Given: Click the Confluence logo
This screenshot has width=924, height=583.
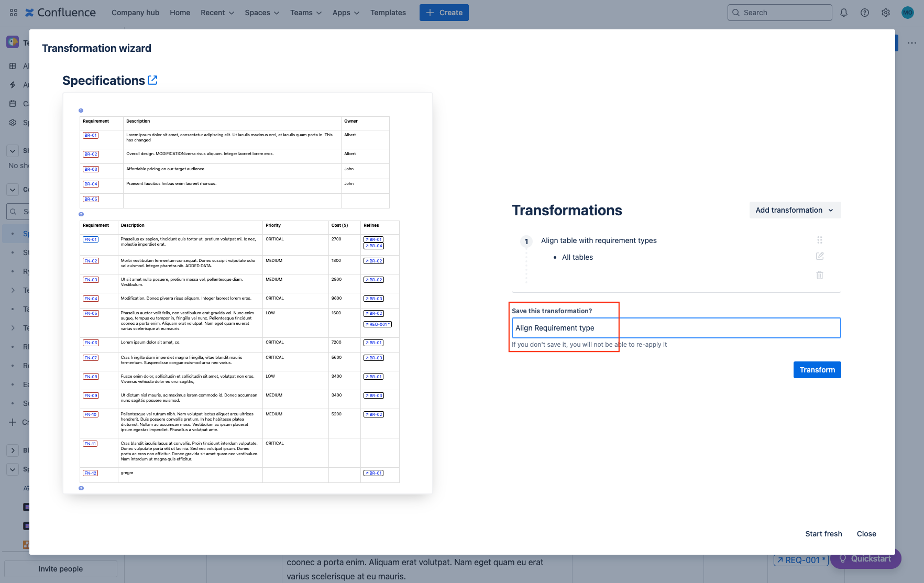Looking at the screenshot, I should [x=61, y=12].
